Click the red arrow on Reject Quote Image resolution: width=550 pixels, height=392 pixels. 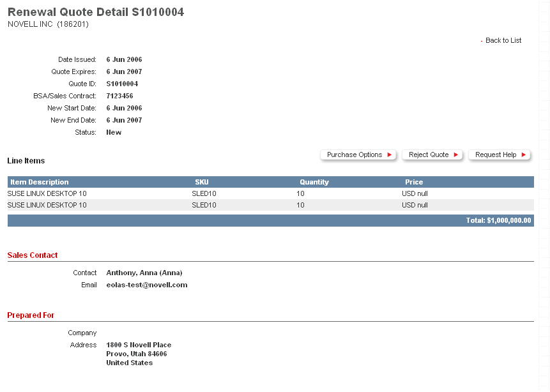[455, 155]
